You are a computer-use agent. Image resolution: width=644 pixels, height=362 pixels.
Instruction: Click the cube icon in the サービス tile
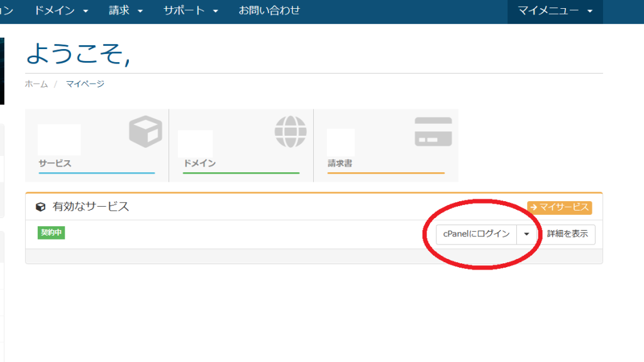point(145,131)
